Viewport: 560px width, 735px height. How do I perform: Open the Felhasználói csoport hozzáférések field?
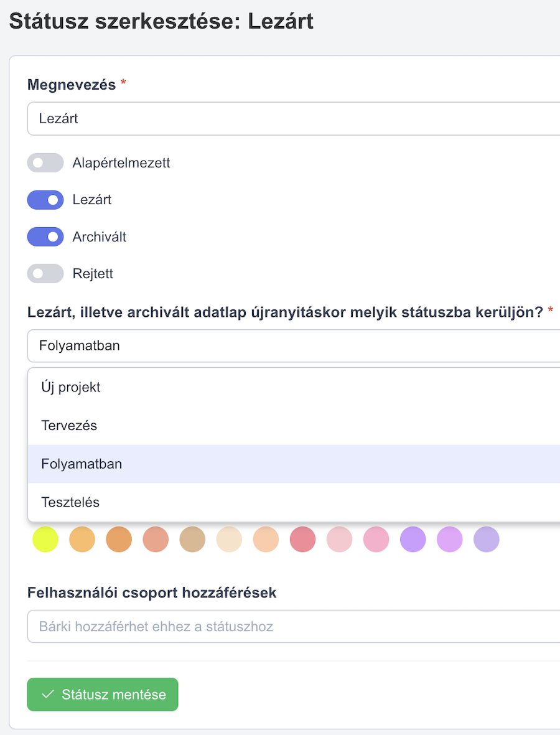click(x=293, y=626)
